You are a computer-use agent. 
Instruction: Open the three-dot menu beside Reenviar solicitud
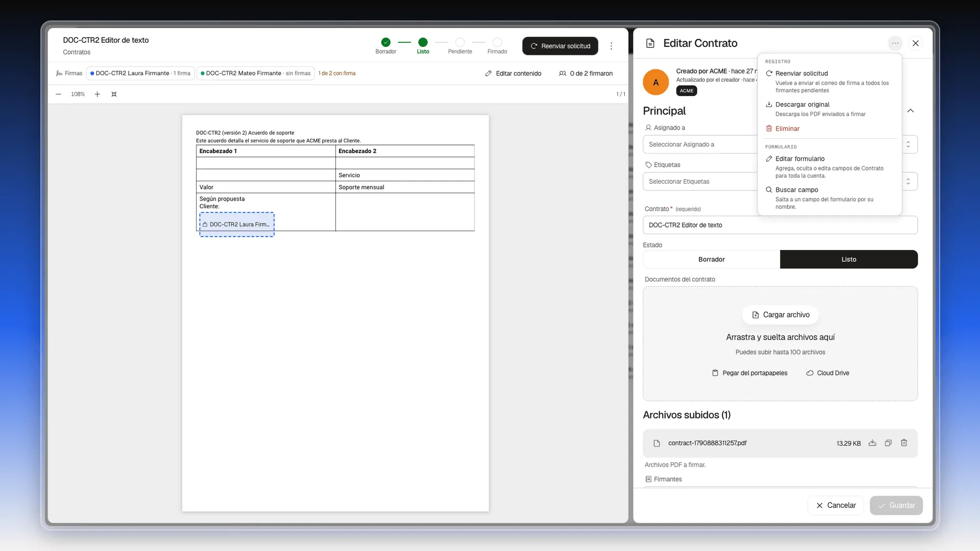point(611,46)
